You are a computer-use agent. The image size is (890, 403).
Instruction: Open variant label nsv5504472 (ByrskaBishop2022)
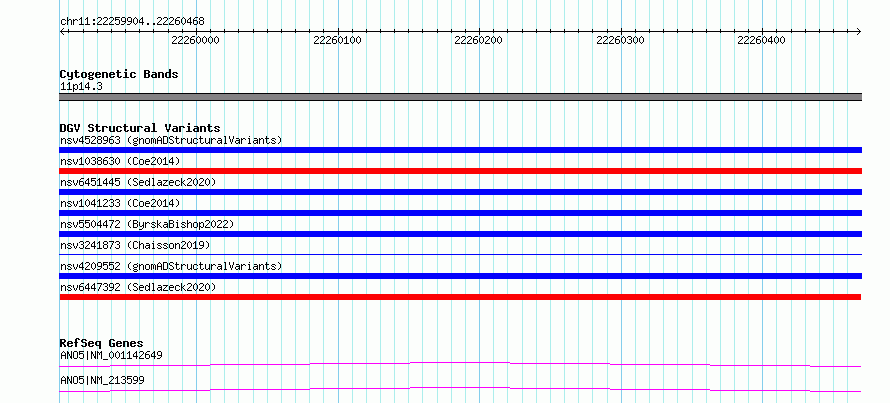(147, 224)
